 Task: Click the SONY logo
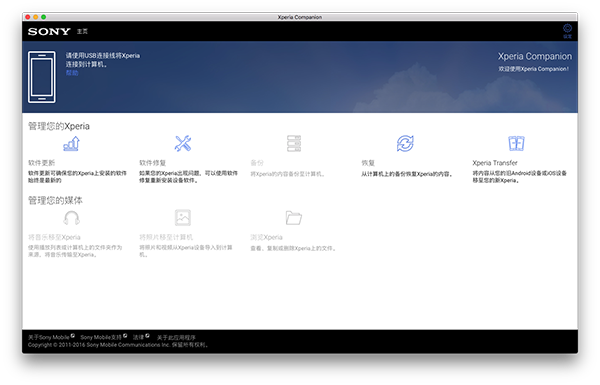(49, 31)
